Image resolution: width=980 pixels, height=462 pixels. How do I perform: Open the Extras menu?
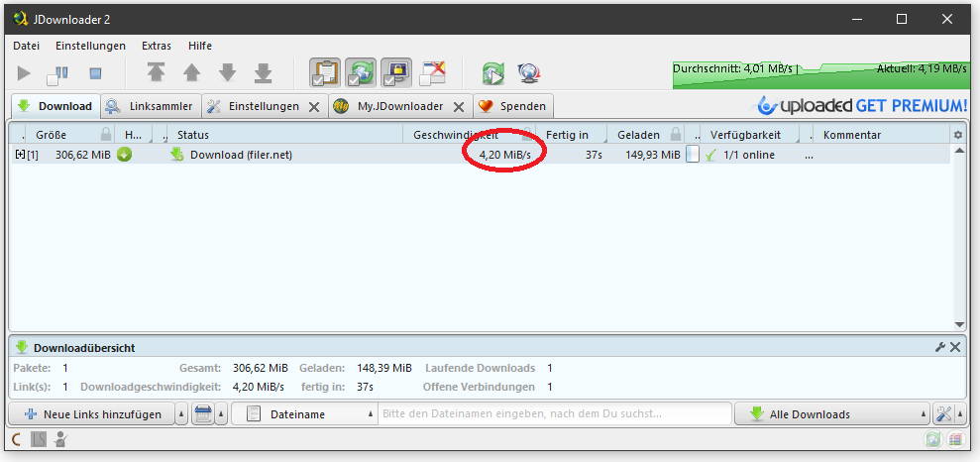point(157,46)
